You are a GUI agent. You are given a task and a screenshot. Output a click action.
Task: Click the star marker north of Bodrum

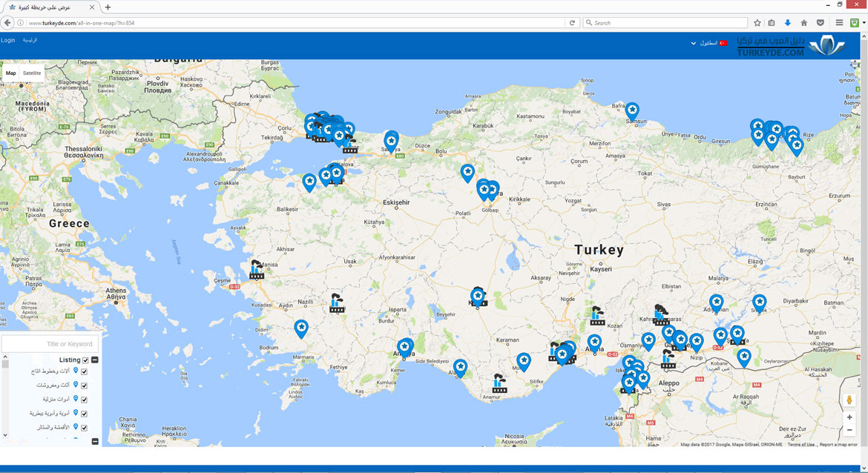point(301,328)
